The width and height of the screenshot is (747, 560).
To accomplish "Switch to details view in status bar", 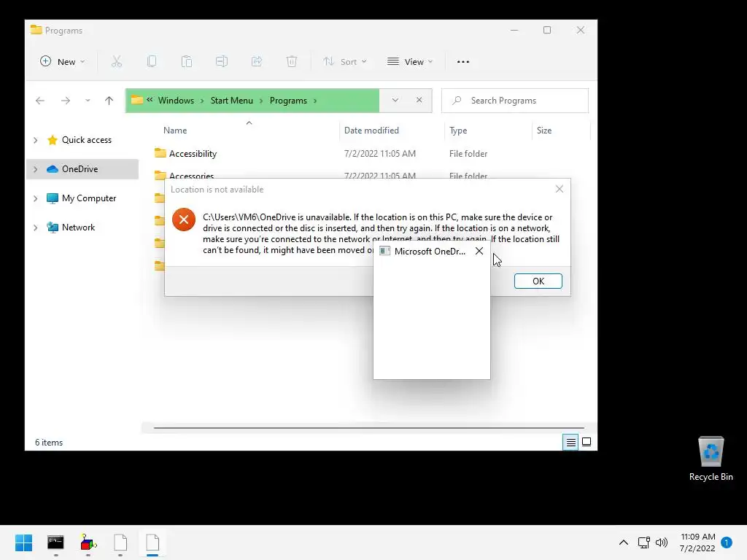I will click(570, 443).
